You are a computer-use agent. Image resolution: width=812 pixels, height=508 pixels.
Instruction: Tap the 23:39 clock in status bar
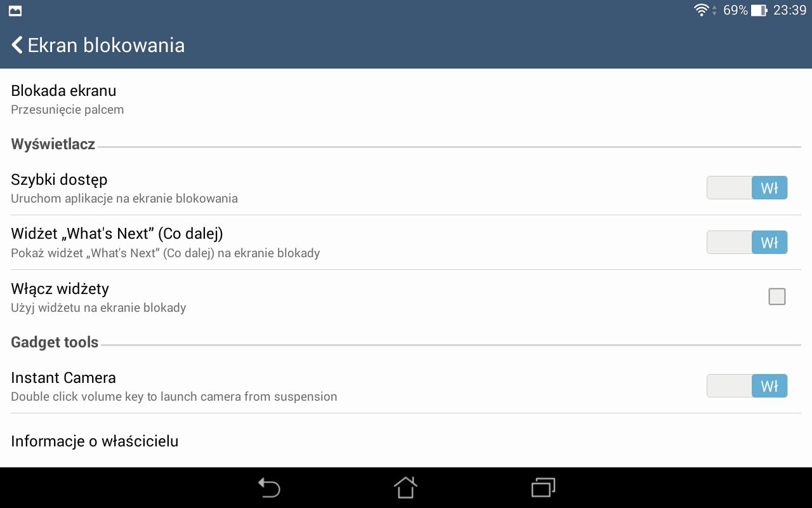coord(790,10)
